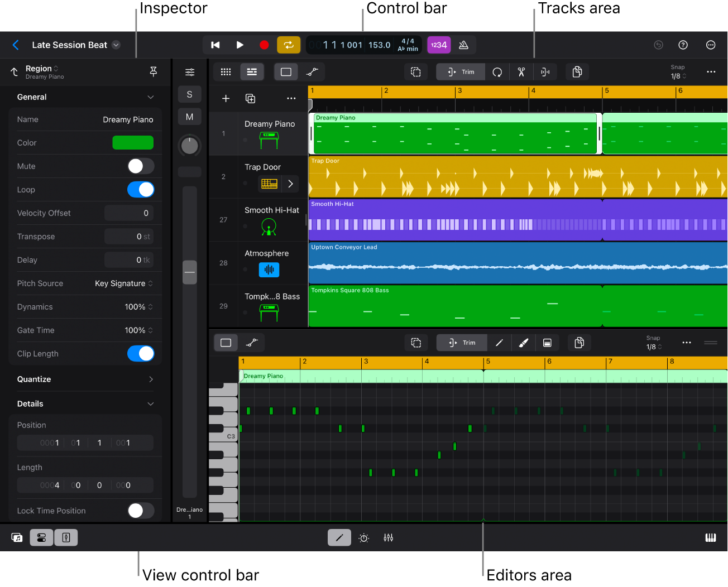Enable Lock Time Position
Image resolution: width=728 pixels, height=587 pixels.
(140, 511)
